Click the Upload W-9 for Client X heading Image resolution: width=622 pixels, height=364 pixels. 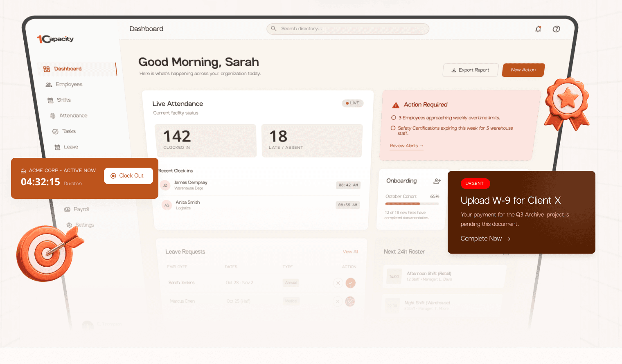point(511,200)
